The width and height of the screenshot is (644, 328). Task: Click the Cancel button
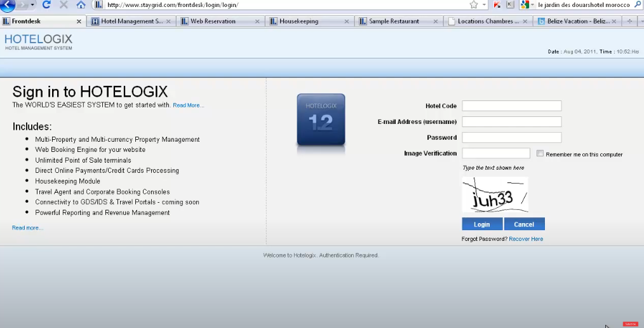[524, 224]
